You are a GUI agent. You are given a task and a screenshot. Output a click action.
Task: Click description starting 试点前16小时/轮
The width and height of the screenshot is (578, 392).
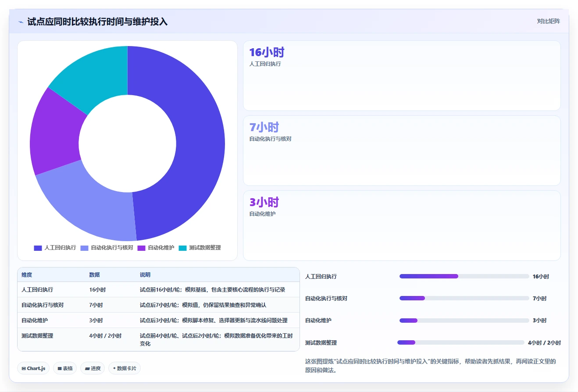coord(213,290)
